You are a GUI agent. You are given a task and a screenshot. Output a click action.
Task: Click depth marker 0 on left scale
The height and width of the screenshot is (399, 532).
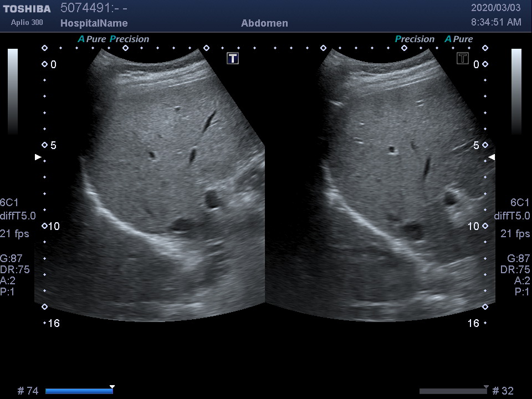pos(54,64)
